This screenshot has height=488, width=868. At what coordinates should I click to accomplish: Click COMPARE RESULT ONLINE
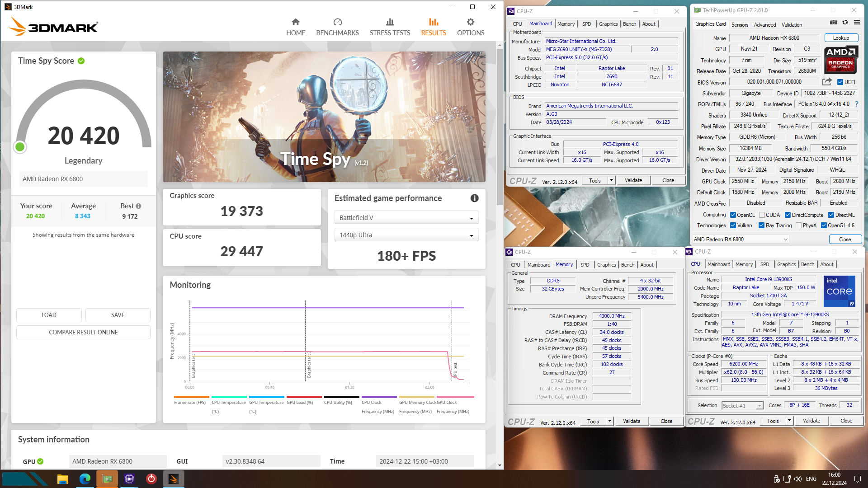(x=83, y=332)
